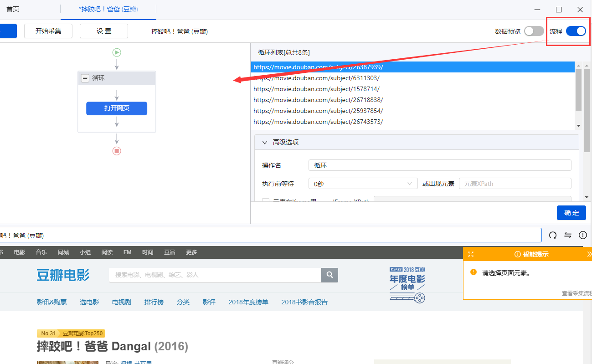The height and width of the screenshot is (364, 592).
Task: Open the 分类 link
Action: tap(183, 302)
